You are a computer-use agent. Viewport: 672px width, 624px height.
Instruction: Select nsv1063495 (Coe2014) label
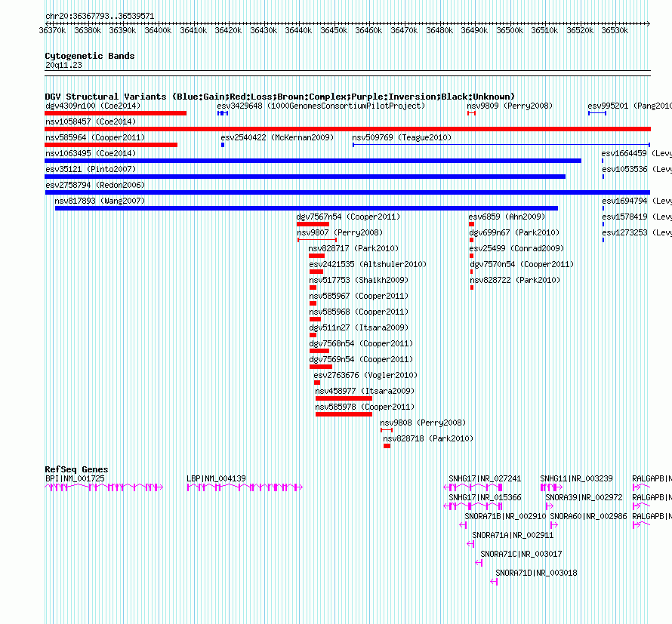pyautogui.click(x=91, y=153)
